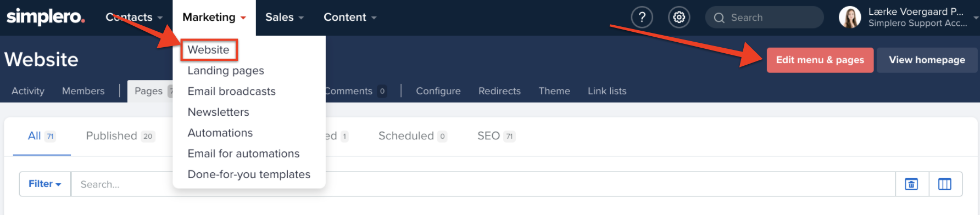Image resolution: width=980 pixels, height=215 pixels.
Task: Click the user profile avatar
Action: point(850,18)
